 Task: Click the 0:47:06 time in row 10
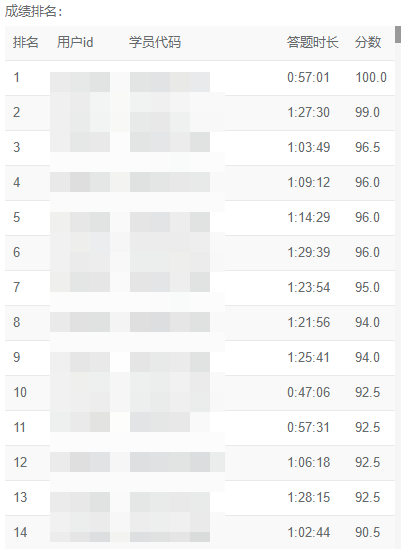pyautogui.click(x=308, y=392)
